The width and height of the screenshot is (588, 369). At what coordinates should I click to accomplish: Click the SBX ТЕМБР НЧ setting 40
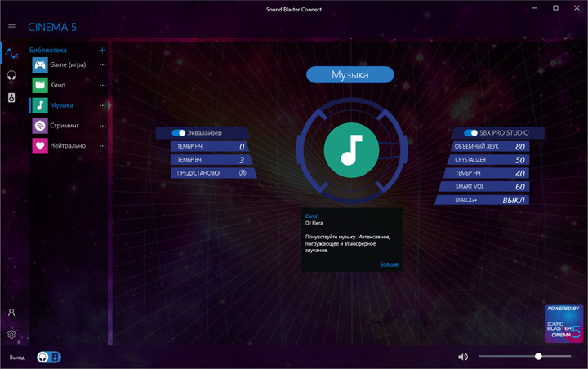pos(486,173)
